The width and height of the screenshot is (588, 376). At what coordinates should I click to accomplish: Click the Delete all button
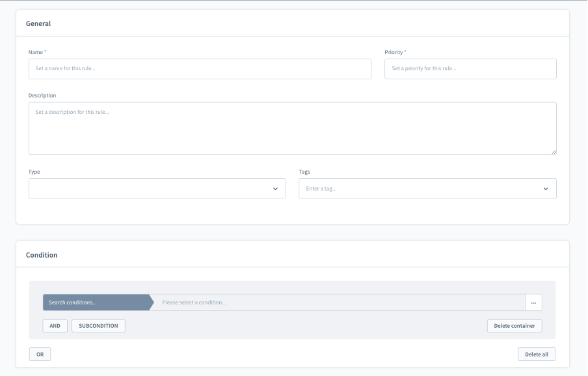536,355
